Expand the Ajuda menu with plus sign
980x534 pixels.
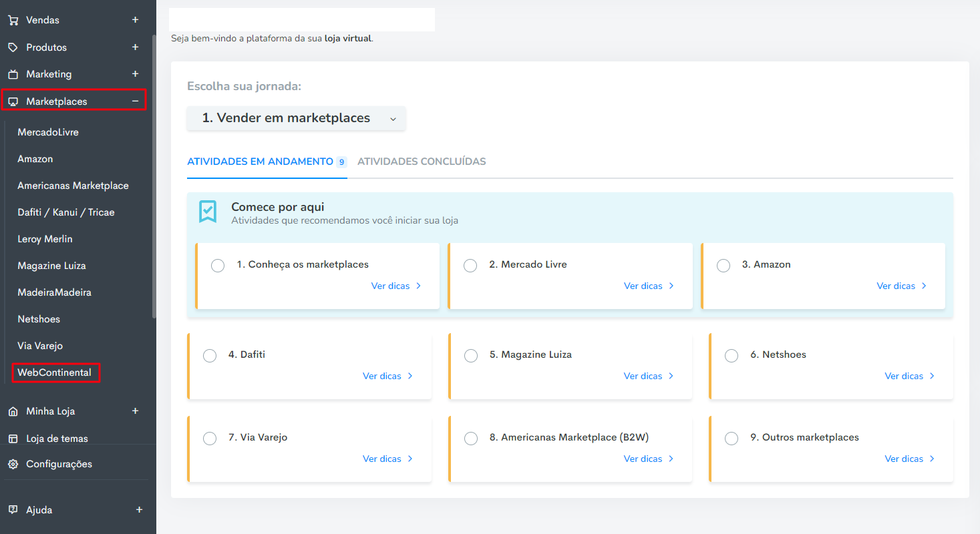tap(139, 510)
